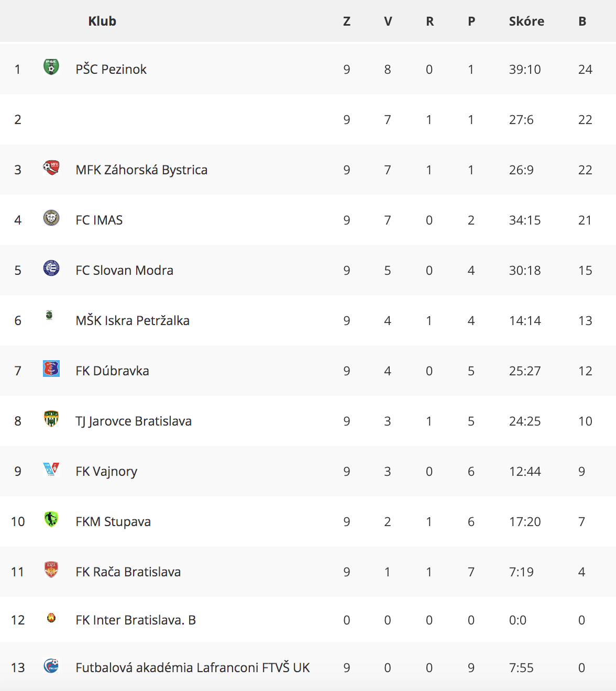616x691 pixels.
Task: Click the FK Vajnory club logo
Action: (51, 469)
